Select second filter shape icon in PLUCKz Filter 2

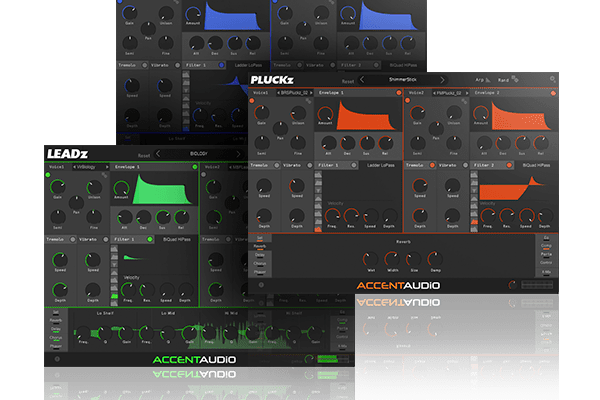(x=474, y=183)
